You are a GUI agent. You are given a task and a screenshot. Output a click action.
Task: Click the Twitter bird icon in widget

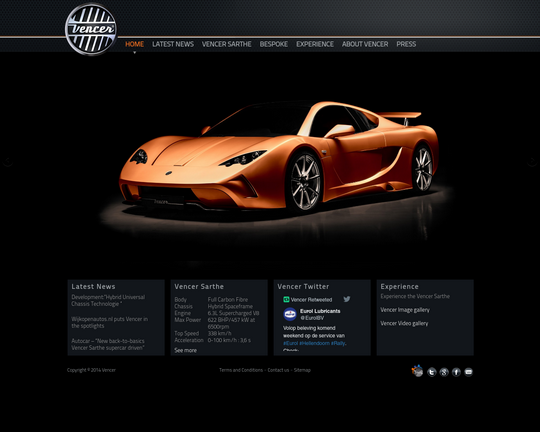(x=347, y=299)
